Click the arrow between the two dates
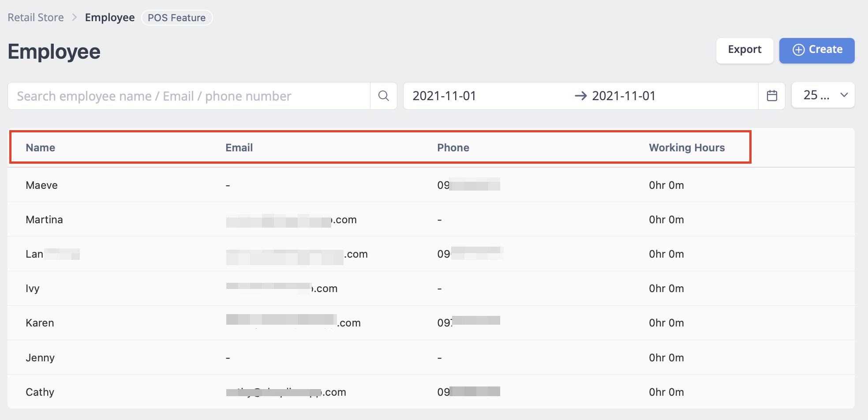The image size is (868, 420). (x=581, y=95)
